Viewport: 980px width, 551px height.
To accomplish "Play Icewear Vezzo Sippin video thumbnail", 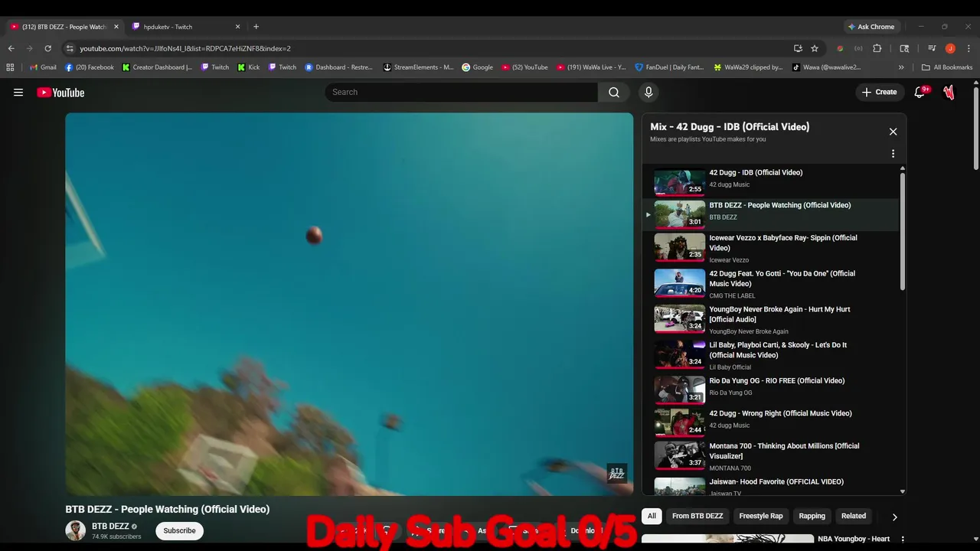I will click(679, 247).
